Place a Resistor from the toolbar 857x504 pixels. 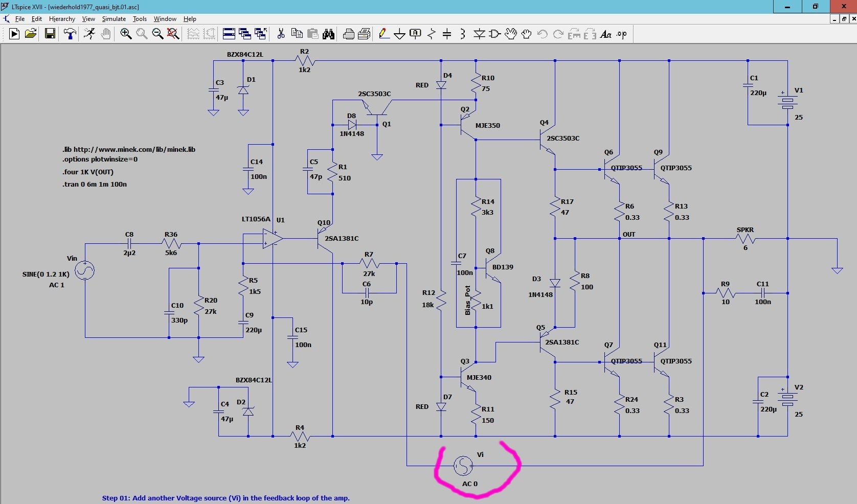431,34
